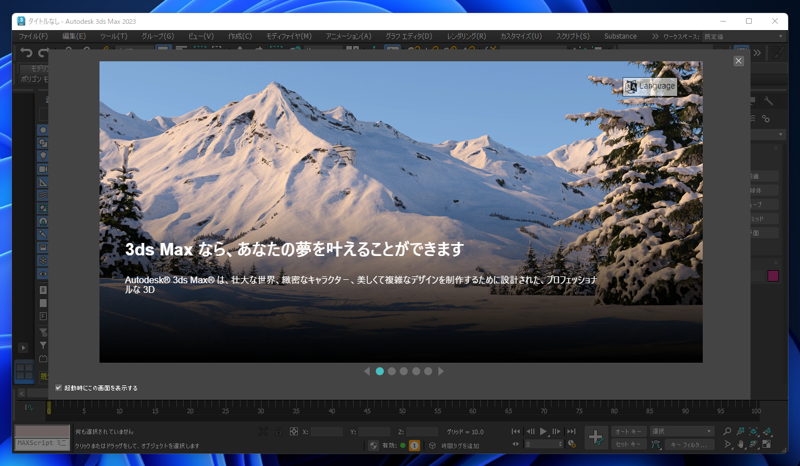The image size is (800, 466).
Task: Jump to the third welcome slide dot
Action: [404, 371]
